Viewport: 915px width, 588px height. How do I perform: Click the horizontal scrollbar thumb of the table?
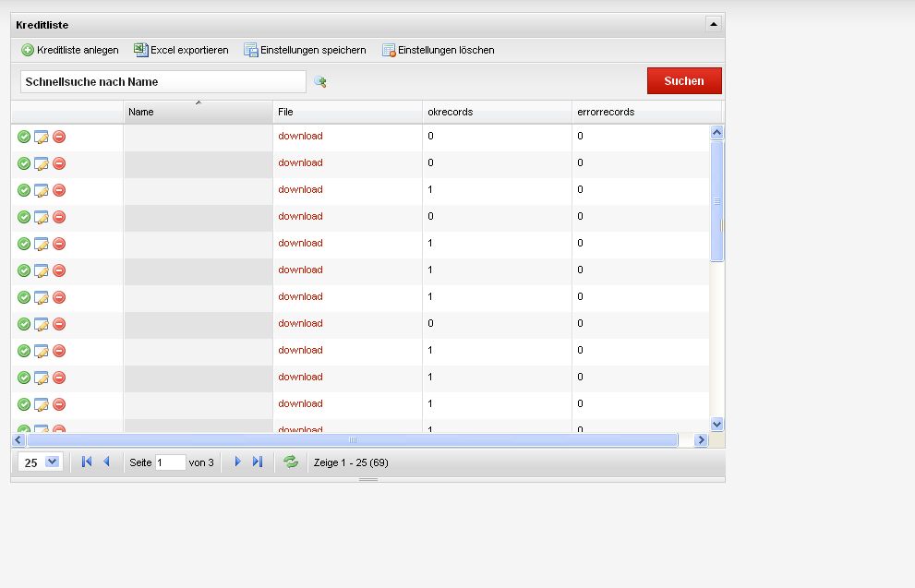pos(351,440)
